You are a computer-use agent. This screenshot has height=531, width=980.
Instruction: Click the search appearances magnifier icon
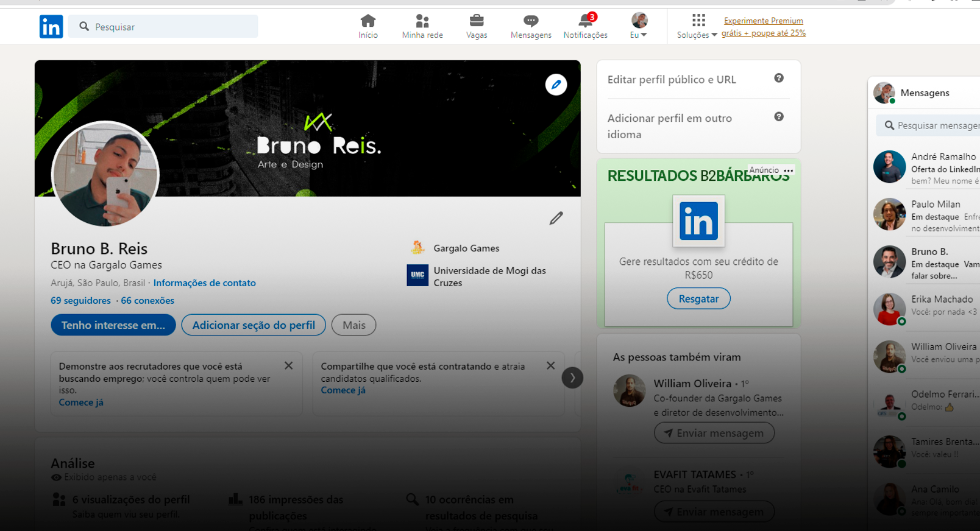click(413, 499)
